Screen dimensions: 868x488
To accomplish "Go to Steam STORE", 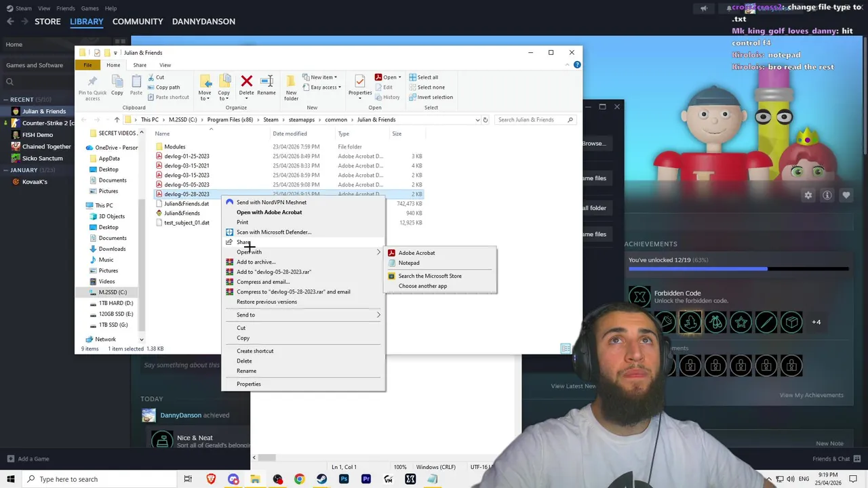I will pyautogui.click(x=47, y=22).
